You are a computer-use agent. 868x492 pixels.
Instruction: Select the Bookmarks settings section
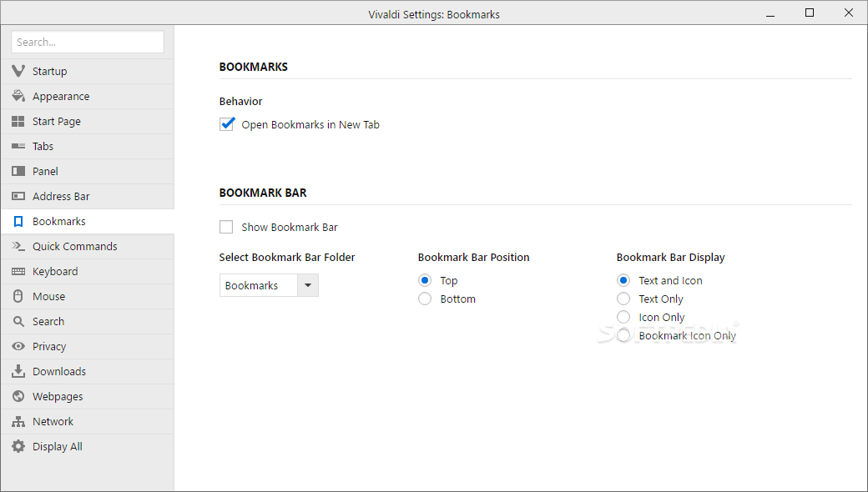(88, 221)
